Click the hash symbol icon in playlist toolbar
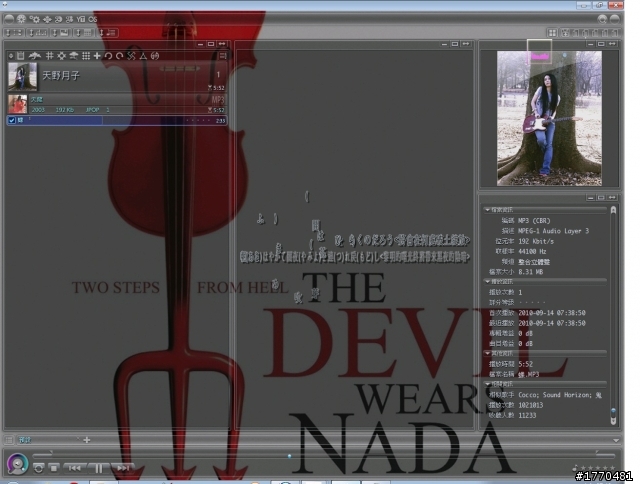 (x=49, y=56)
